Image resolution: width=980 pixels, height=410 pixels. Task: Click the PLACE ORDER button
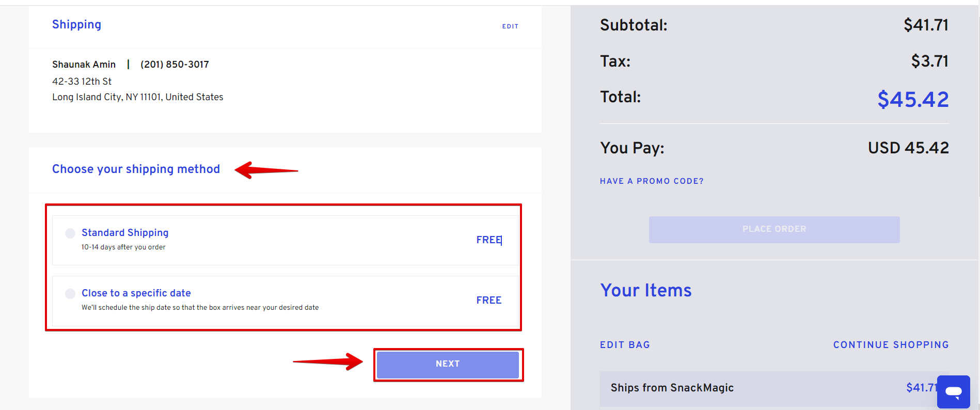click(x=774, y=229)
